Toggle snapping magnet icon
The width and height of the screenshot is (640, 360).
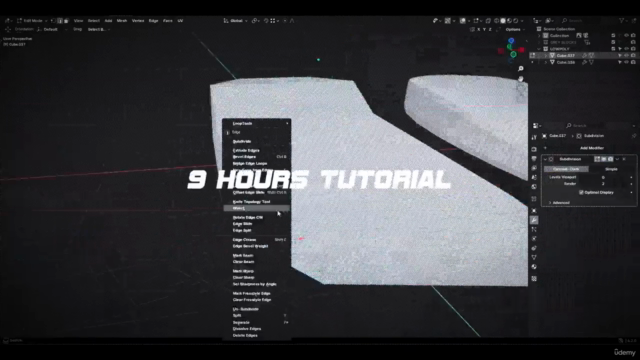[x=266, y=20]
